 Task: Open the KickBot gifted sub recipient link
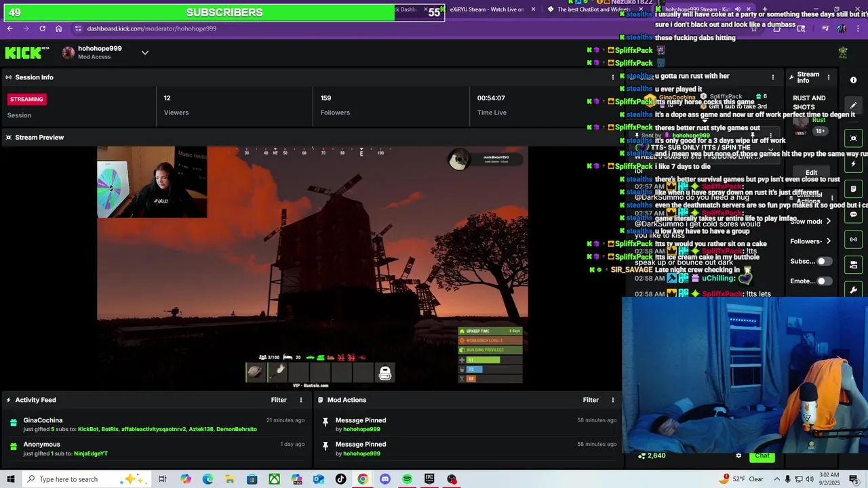88,429
